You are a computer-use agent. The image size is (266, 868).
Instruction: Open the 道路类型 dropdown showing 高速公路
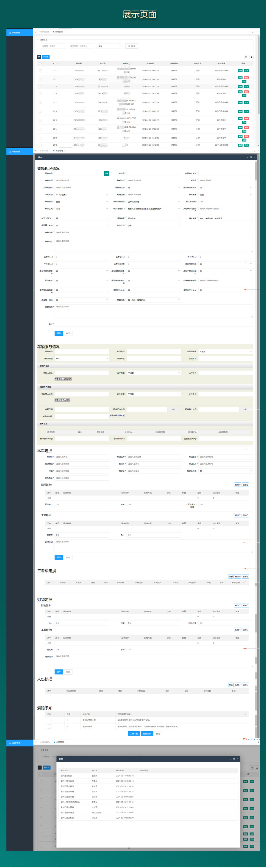pyautogui.click(x=154, y=218)
